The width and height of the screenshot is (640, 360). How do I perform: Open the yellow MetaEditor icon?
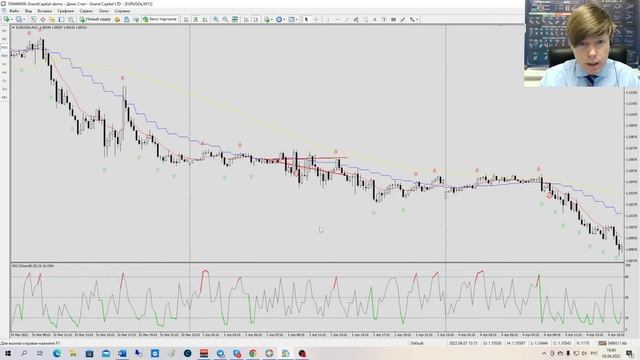(117, 19)
